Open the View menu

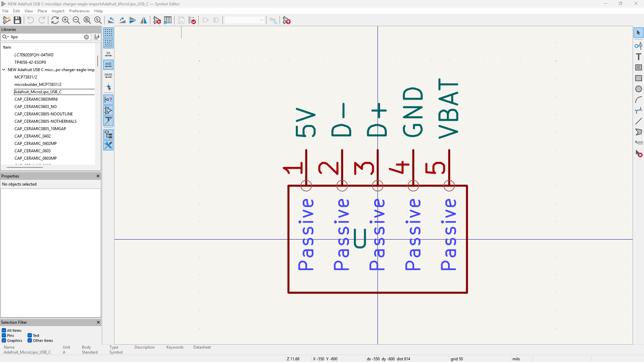click(29, 11)
